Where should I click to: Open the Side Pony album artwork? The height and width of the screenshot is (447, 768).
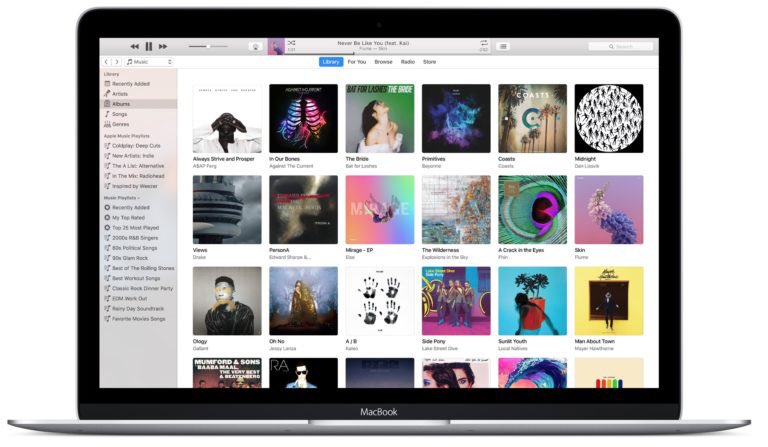coord(456,301)
